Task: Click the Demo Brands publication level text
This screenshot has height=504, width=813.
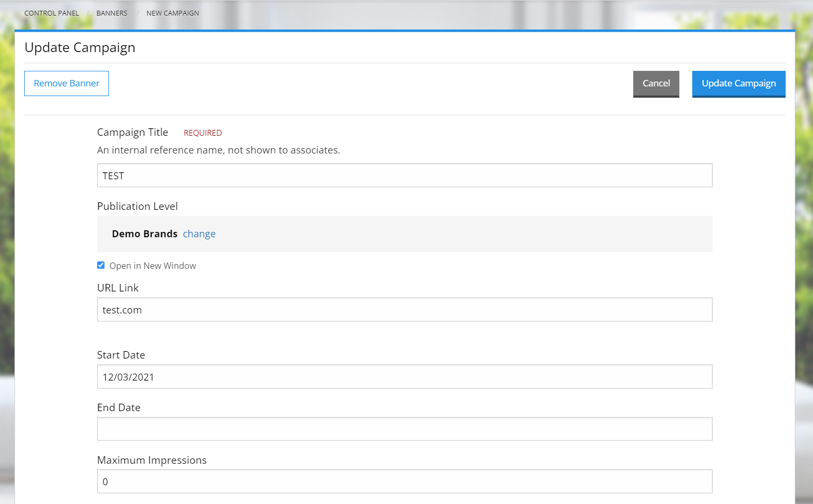Action: pos(144,234)
